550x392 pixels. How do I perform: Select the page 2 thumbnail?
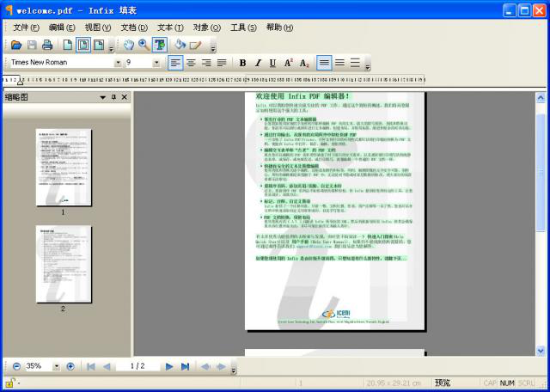tap(64, 264)
